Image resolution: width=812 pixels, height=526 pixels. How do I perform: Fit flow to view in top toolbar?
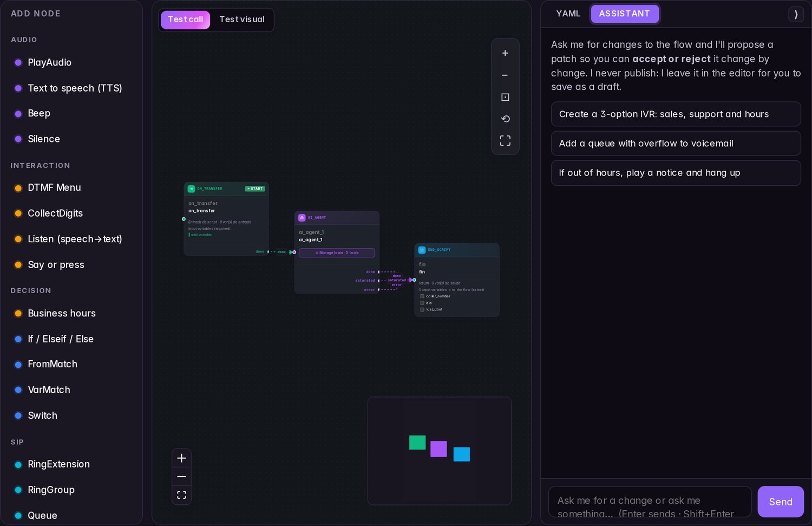point(505,97)
